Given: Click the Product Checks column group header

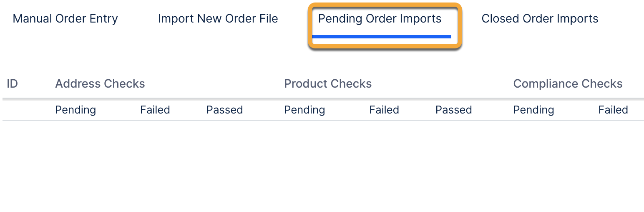Looking at the screenshot, I should pos(328,84).
